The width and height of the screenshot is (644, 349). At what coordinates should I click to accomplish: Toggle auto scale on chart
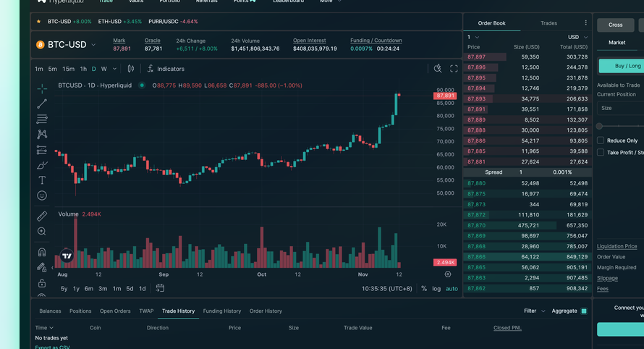point(452,289)
